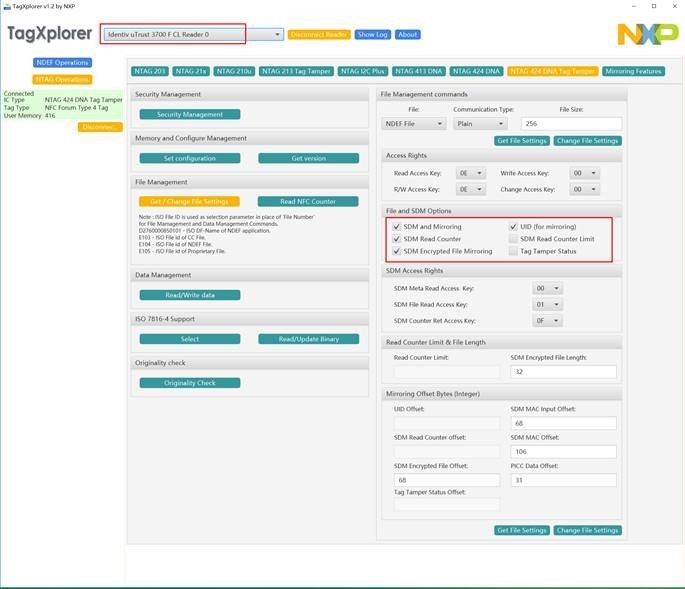The width and height of the screenshot is (685, 589).
Task: Click SDM Encrypted File Length field
Action: [563, 372]
